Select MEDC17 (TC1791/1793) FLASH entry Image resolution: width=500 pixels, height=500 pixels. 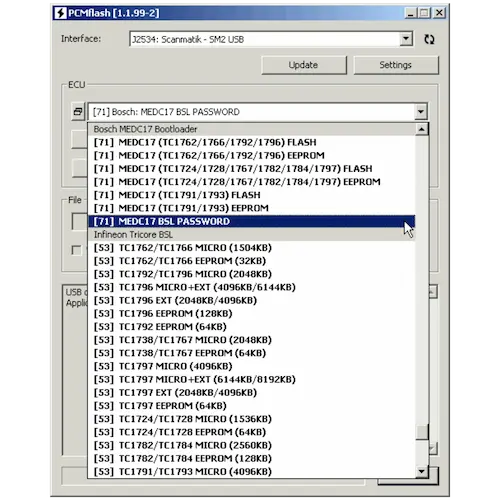pos(251,195)
